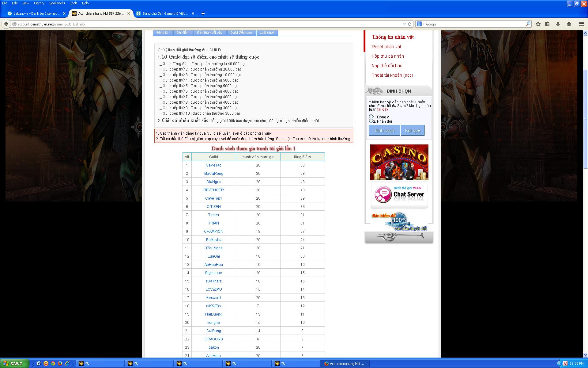The image size is (588, 368).
Task: Open the History menu
Action: pyautogui.click(x=39, y=3)
